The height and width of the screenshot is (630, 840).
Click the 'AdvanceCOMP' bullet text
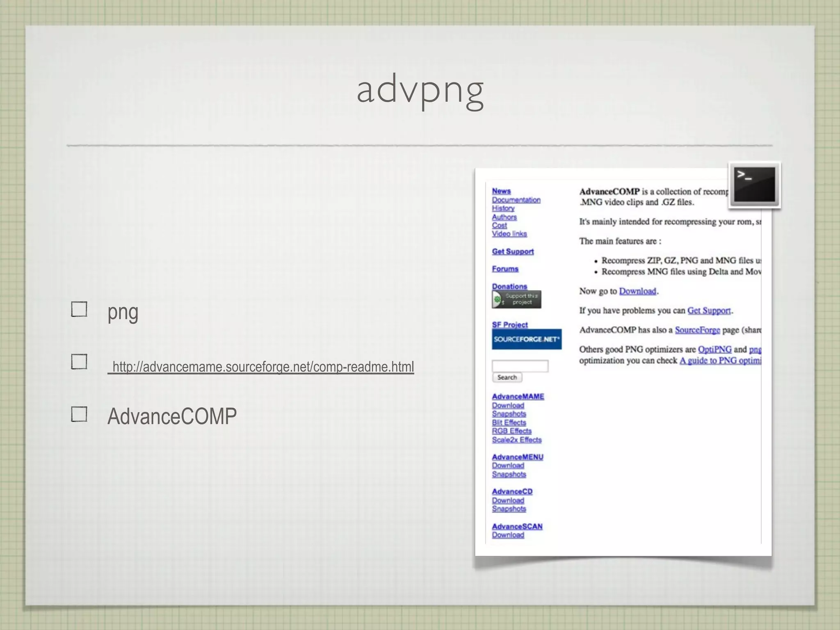pos(172,416)
